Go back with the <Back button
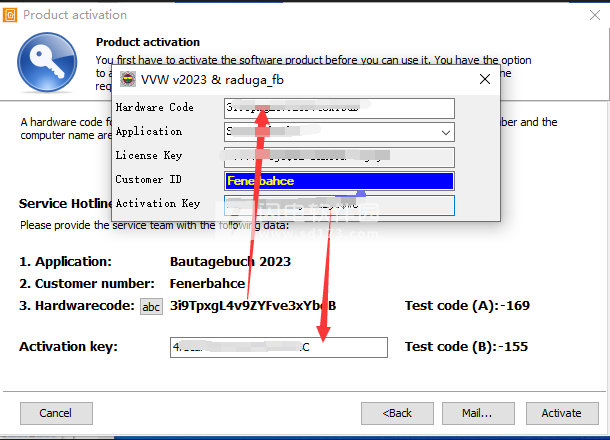This screenshot has height=440, width=610. coord(397,413)
